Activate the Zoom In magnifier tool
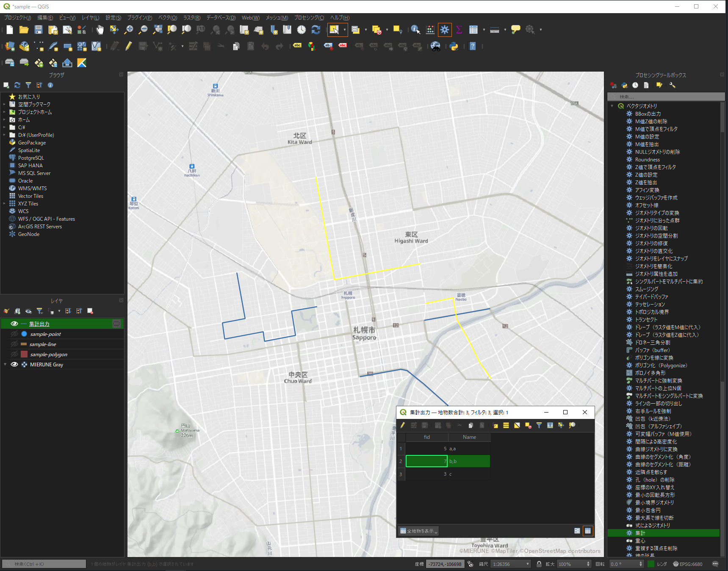 coord(129,30)
